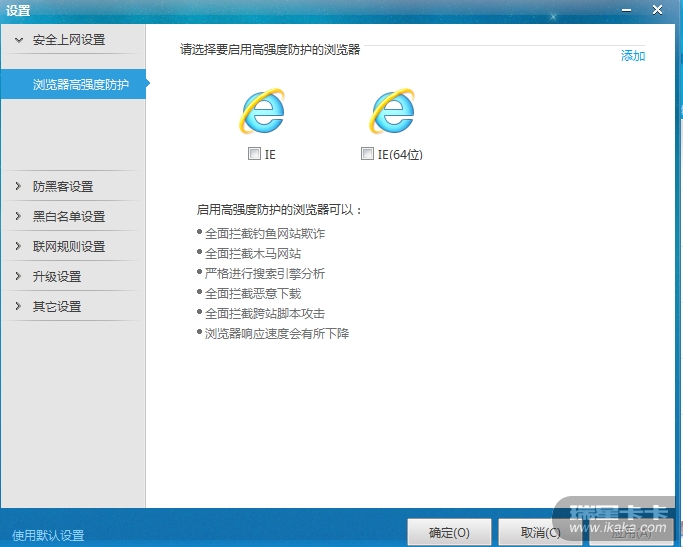Viewport: 683px width, 547px height.
Task: Expand the 黑白名单设置 arrow
Action: pos(18,216)
